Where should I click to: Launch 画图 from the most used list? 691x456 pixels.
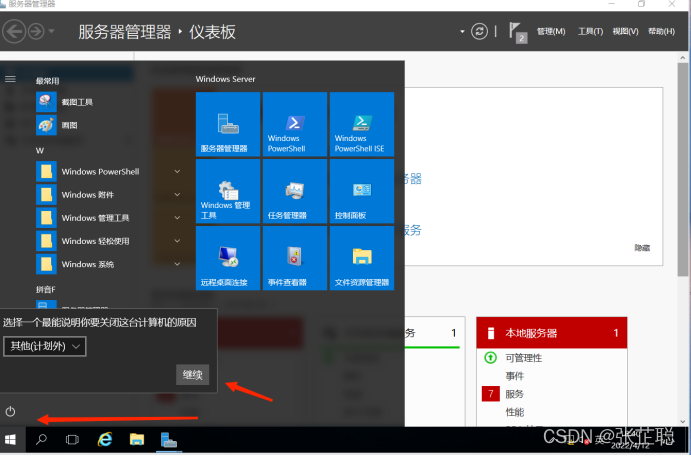[x=57, y=125]
